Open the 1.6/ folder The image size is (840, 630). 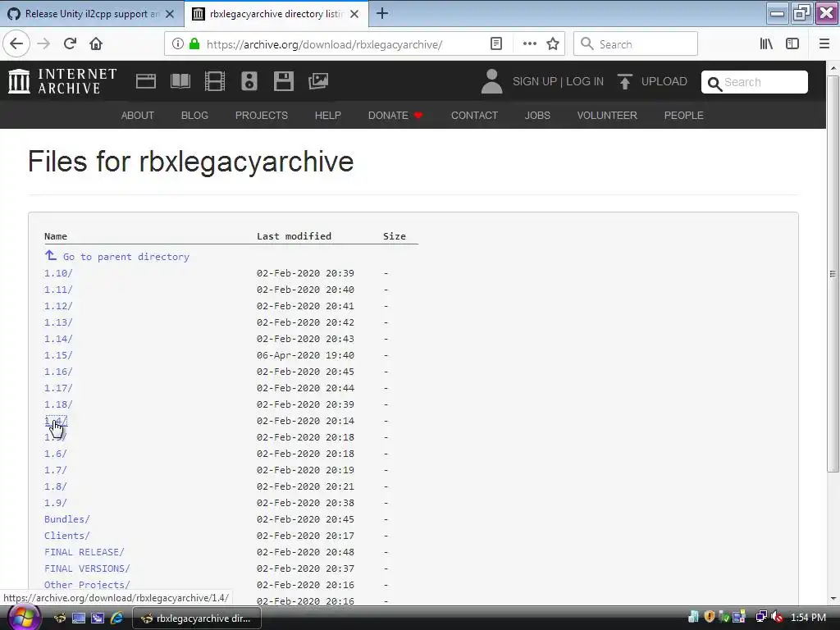click(x=56, y=454)
